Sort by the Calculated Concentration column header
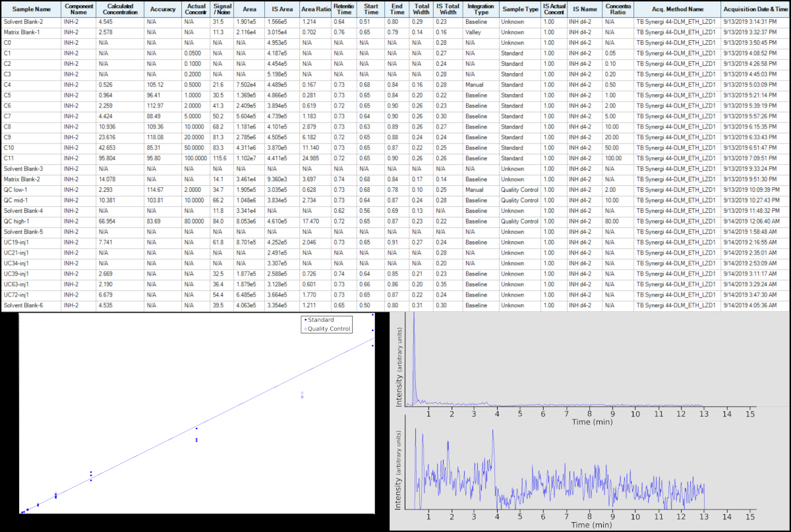 coord(120,9)
